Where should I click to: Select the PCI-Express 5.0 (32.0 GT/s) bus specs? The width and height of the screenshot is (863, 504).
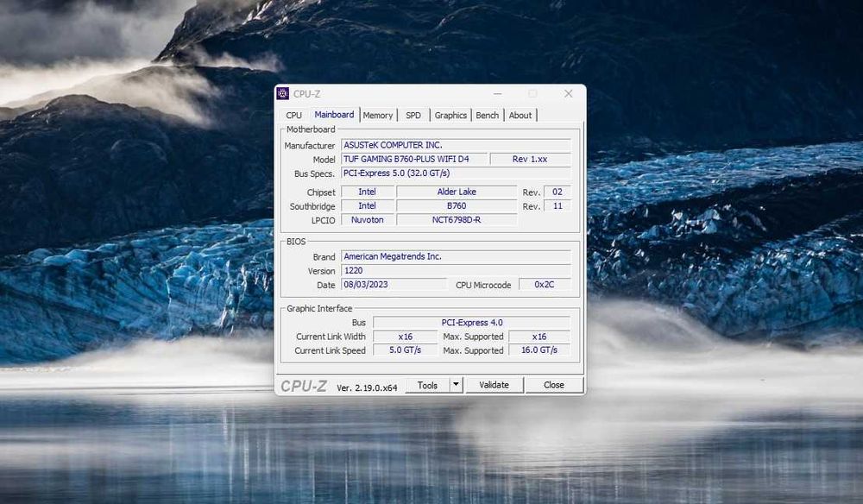[x=456, y=173]
